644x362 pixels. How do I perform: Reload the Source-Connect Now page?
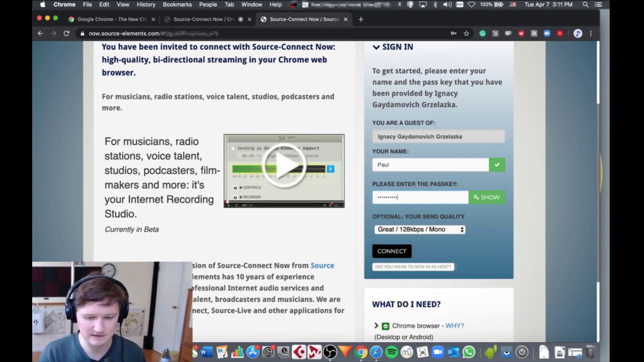pyautogui.click(x=66, y=33)
